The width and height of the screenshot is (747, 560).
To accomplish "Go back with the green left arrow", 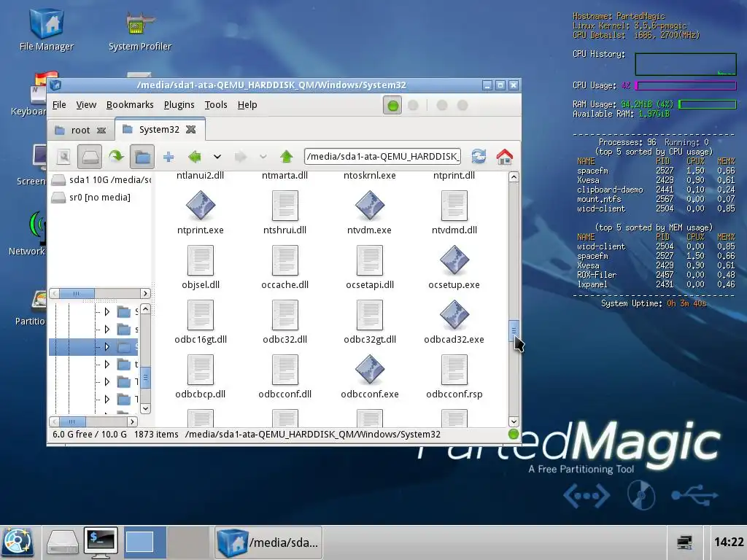I will tap(194, 156).
